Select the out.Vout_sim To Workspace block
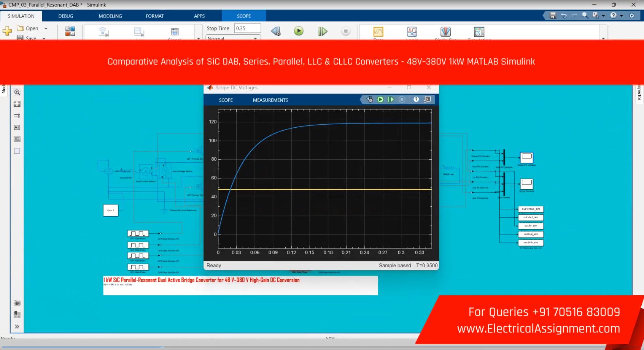 click(x=531, y=217)
